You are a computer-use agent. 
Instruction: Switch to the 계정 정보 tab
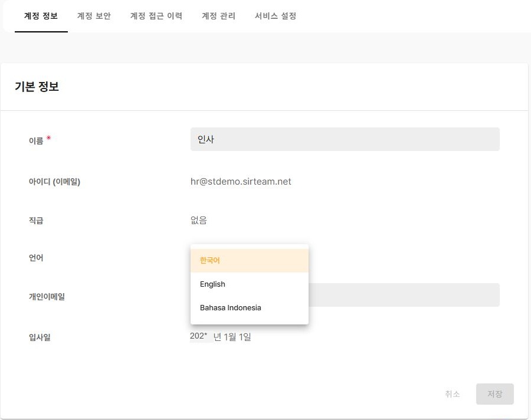(x=41, y=16)
